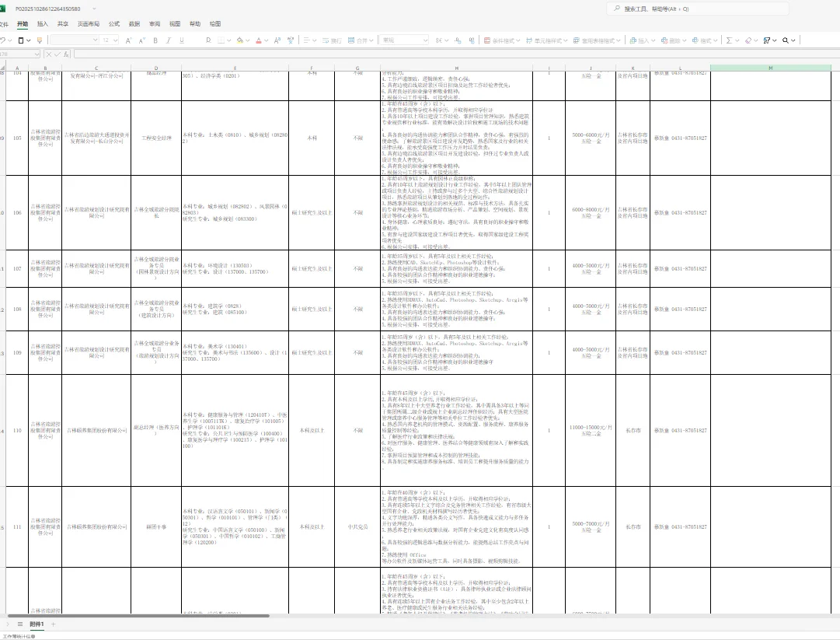Open format as table (套用表格格式)
The image size is (840, 640).
click(597, 40)
